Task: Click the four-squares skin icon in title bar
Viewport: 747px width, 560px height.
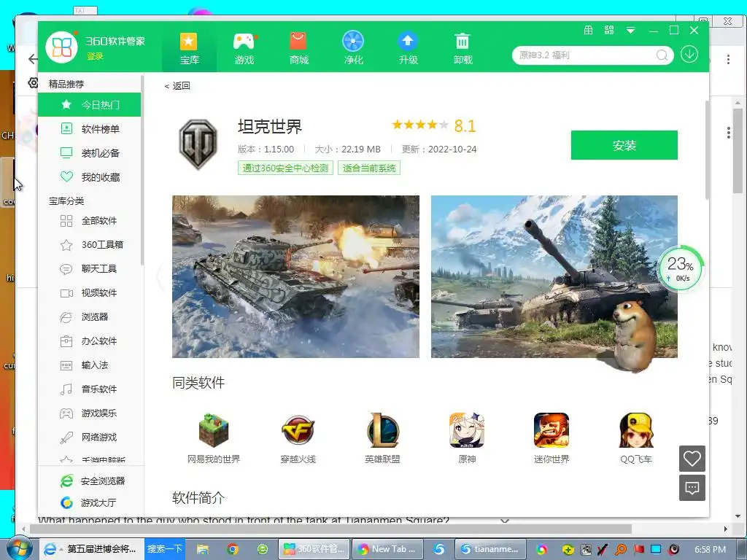Action: (x=609, y=31)
